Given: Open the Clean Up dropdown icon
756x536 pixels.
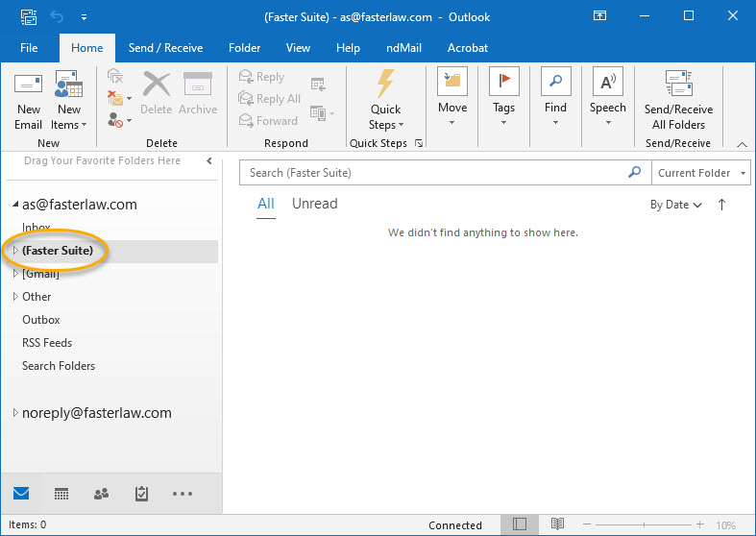Looking at the screenshot, I should point(119,98).
